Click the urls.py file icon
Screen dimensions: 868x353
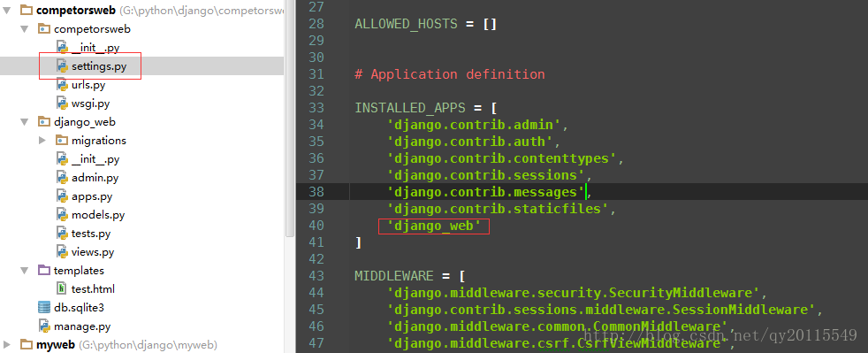pos(62,85)
